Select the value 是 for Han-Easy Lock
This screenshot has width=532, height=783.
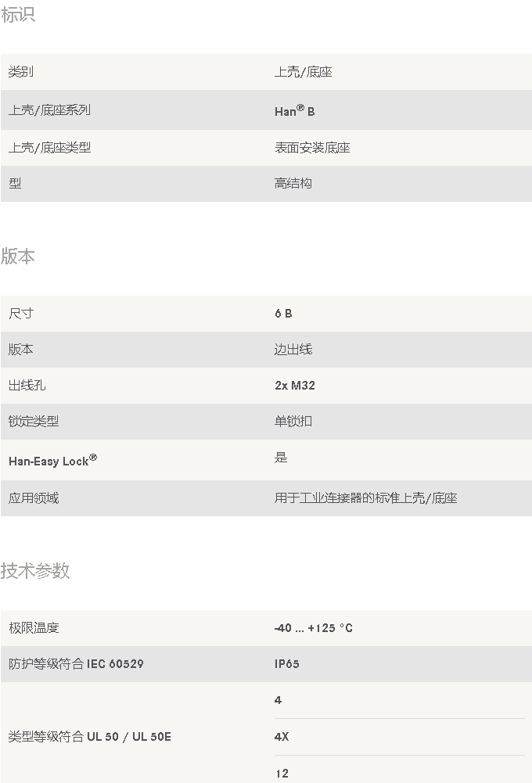click(281, 458)
